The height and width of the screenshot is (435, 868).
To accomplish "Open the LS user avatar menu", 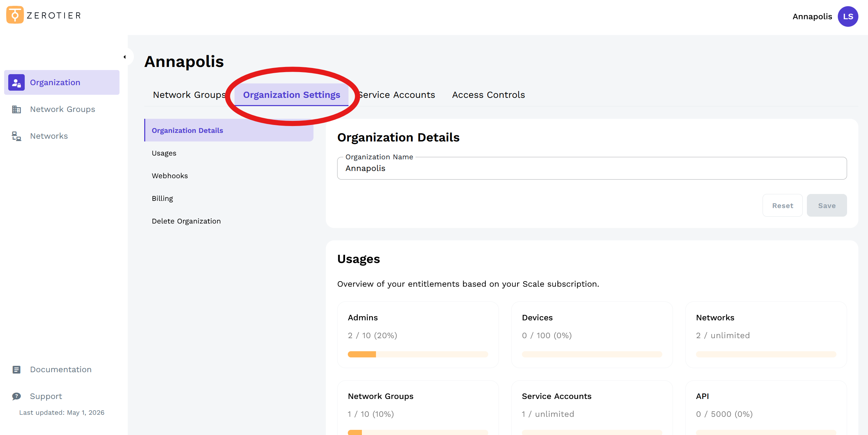I will pyautogui.click(x=848, y=16).
